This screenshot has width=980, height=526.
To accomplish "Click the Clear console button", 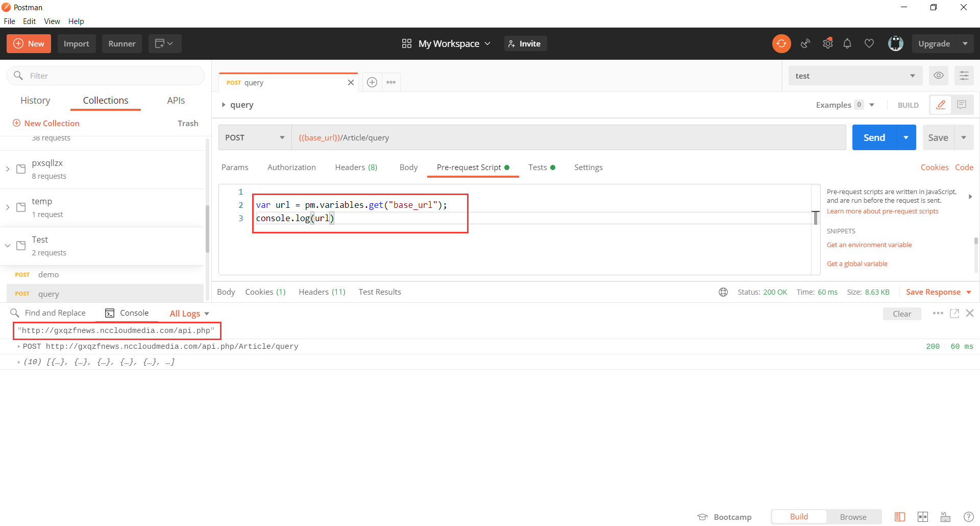I will pos(902,314).
